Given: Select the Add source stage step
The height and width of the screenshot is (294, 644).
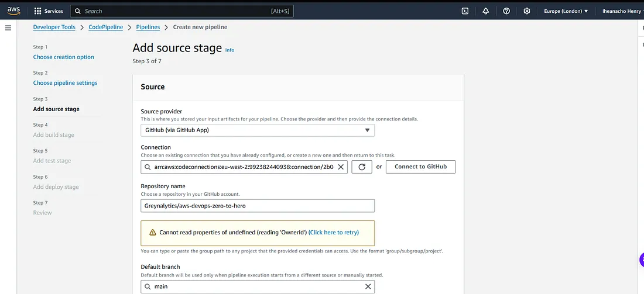Looking at the screenshot, I should 56,109.
